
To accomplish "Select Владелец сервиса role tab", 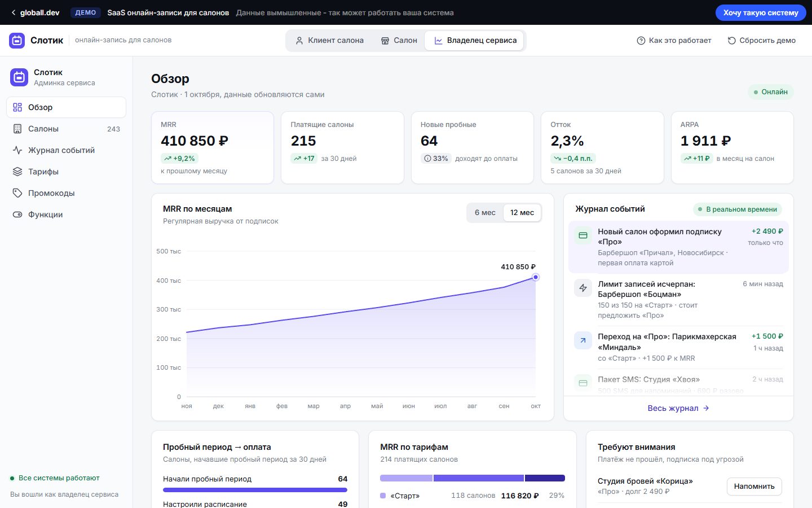I will tap(475, 41).
